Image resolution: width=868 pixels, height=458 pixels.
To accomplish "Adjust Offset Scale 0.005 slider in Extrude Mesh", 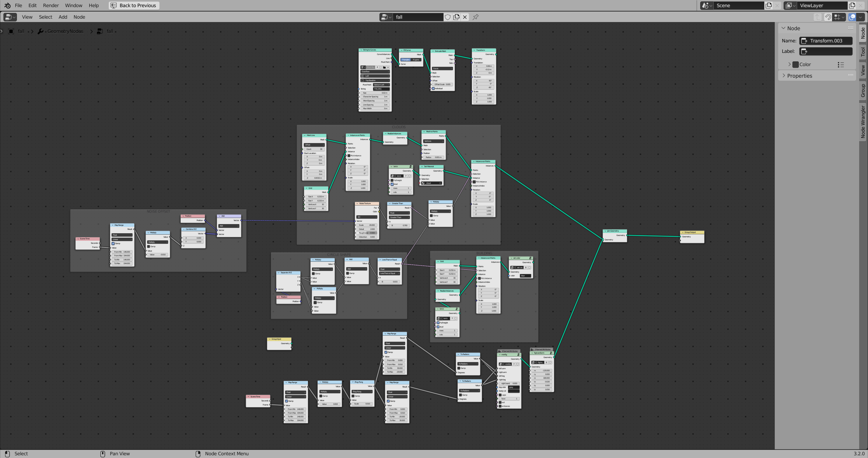I will pyautogui.click(x=442, y=84).
